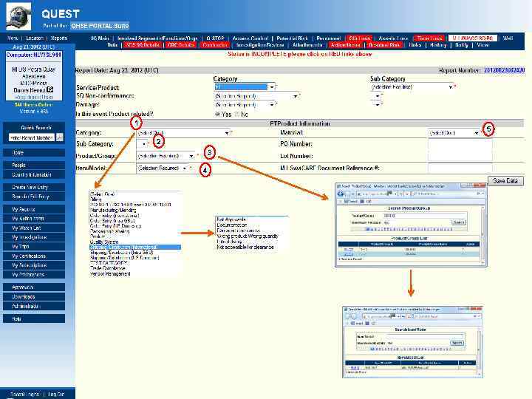Switch to the Access Control tab
Screen dimensions: 532x399
coord(250,38)
